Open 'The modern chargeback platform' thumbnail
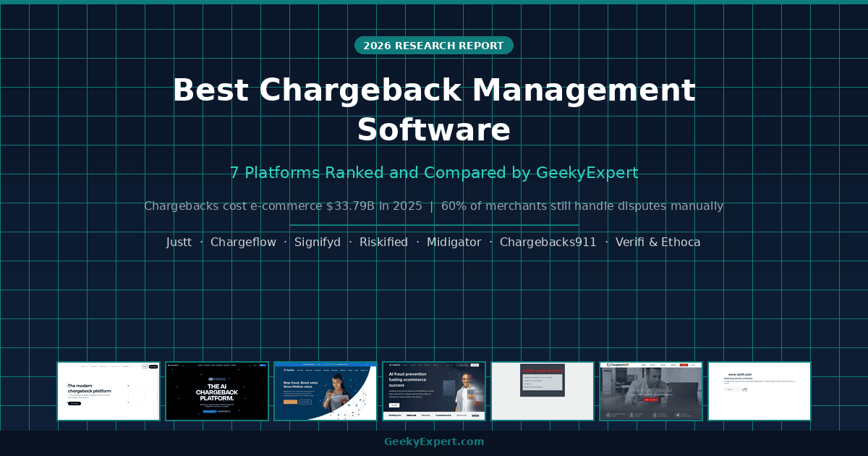The image size is (868, 456). tap(109, 391)
